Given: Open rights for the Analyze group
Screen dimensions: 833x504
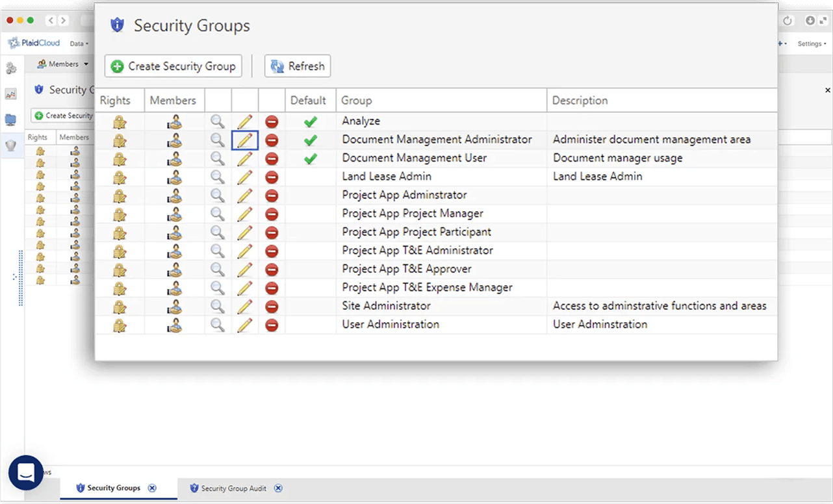Looking at the screenshot, I should click(x=120, y=121).
